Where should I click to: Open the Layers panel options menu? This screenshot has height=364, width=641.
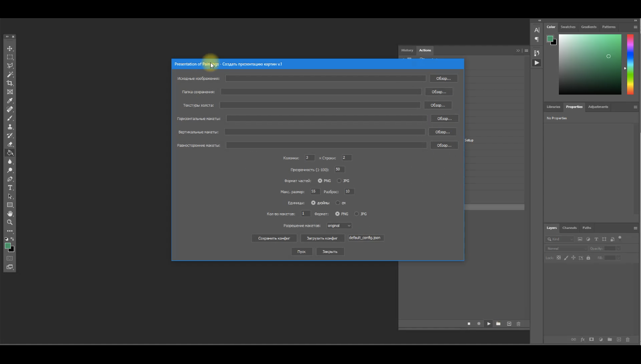pos(635,228)
